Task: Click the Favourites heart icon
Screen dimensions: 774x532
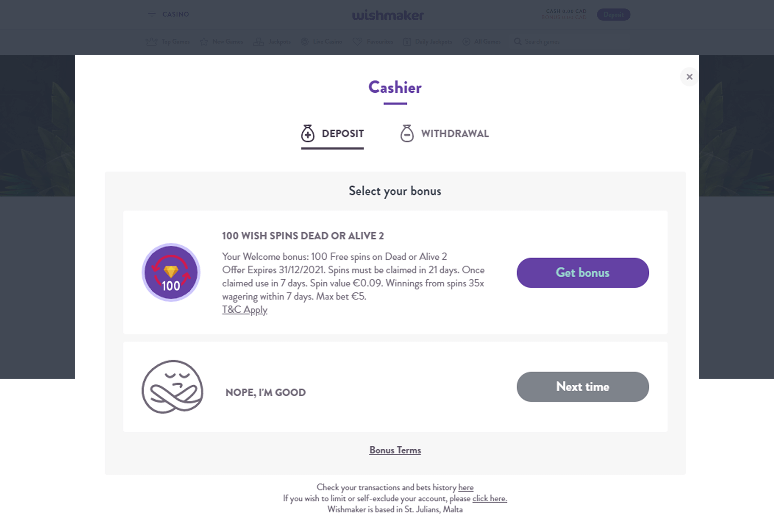Action: 357,42
